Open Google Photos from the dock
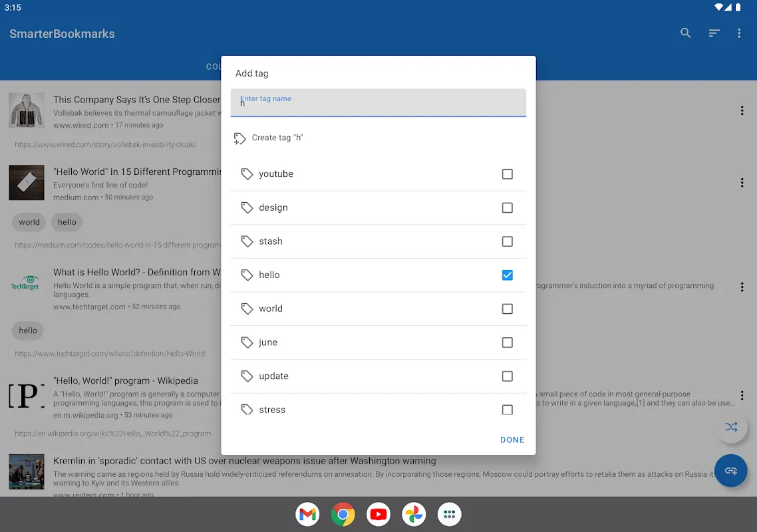 coord(414,514)
